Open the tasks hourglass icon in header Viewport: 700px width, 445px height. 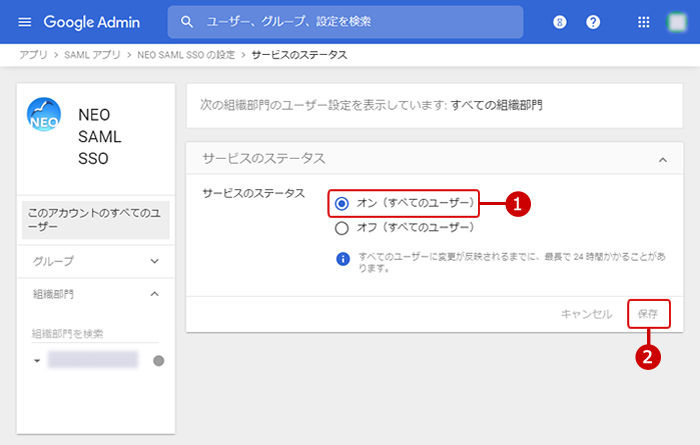tap(559, 22)
